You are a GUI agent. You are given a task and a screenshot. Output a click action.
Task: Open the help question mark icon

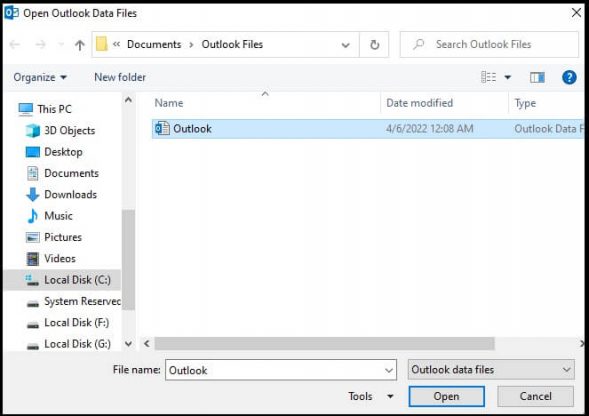click(x=569, y=77)
